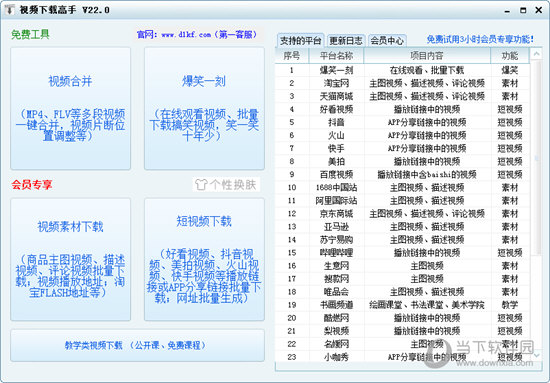Select the 火山 row

(x=402, y=135)
